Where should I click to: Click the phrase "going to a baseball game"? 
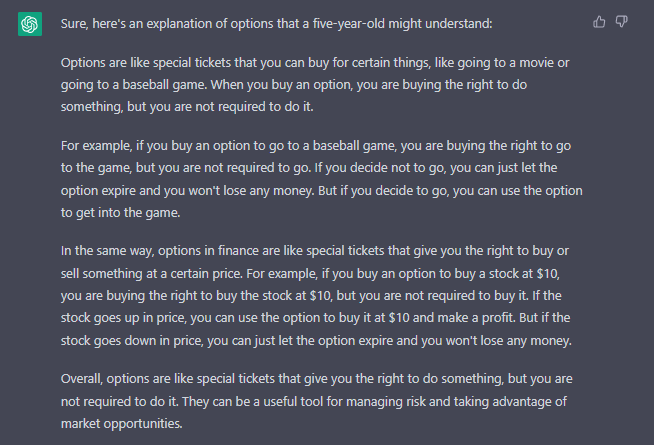coord(133,85)
